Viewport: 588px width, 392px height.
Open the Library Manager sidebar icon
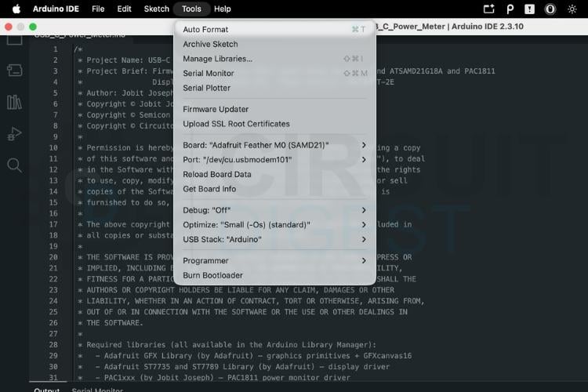[15, 102]
